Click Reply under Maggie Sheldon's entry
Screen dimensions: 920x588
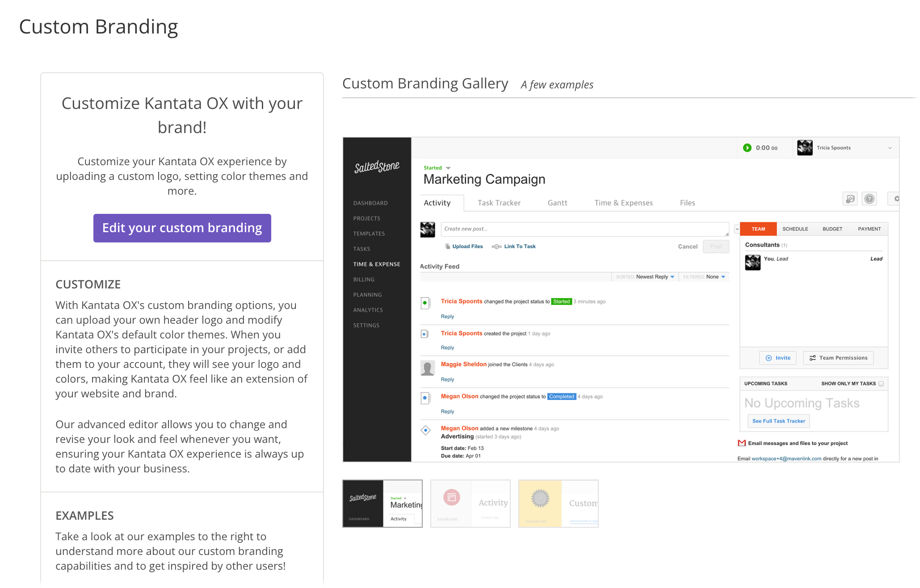(x=447, y=379)
